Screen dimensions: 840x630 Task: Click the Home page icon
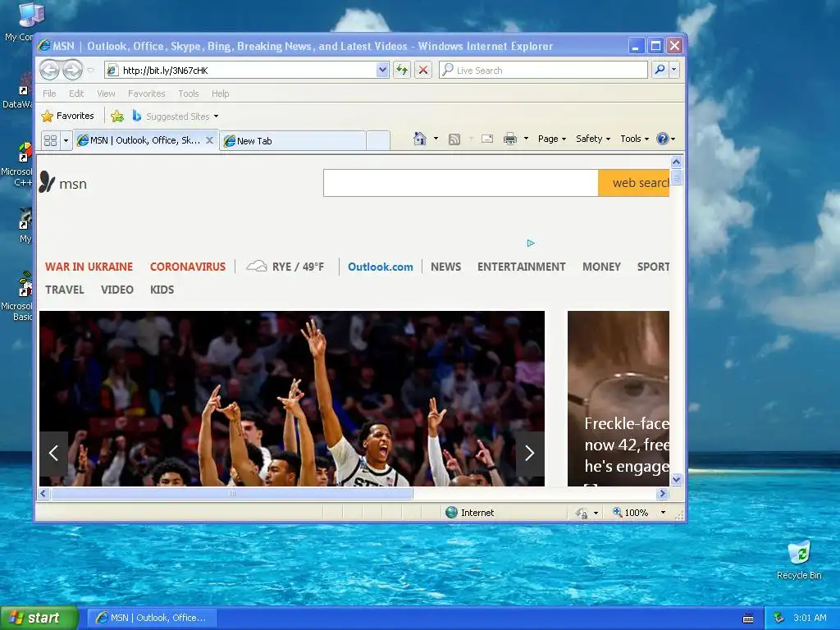pyautogui.click(x=419, y=139)
